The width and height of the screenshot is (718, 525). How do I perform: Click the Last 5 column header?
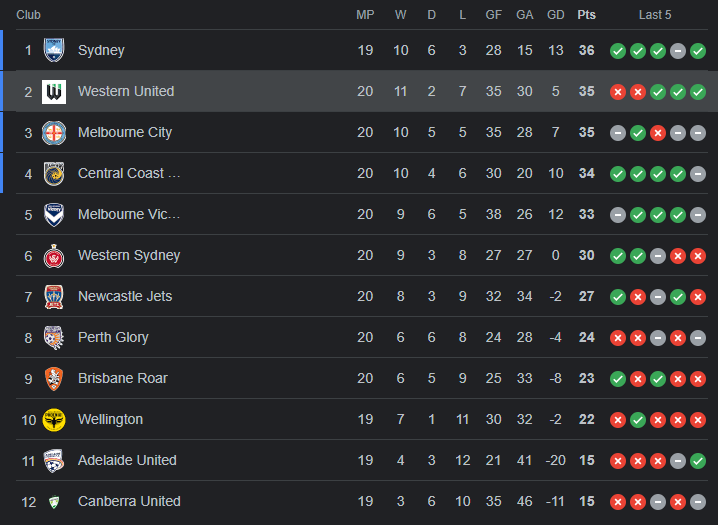[x=655, y=15]
